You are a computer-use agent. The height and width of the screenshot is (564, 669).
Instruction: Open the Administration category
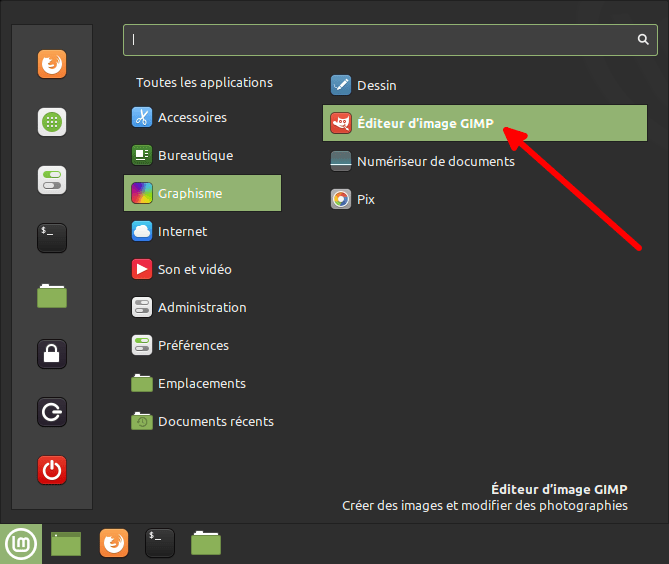202,307
